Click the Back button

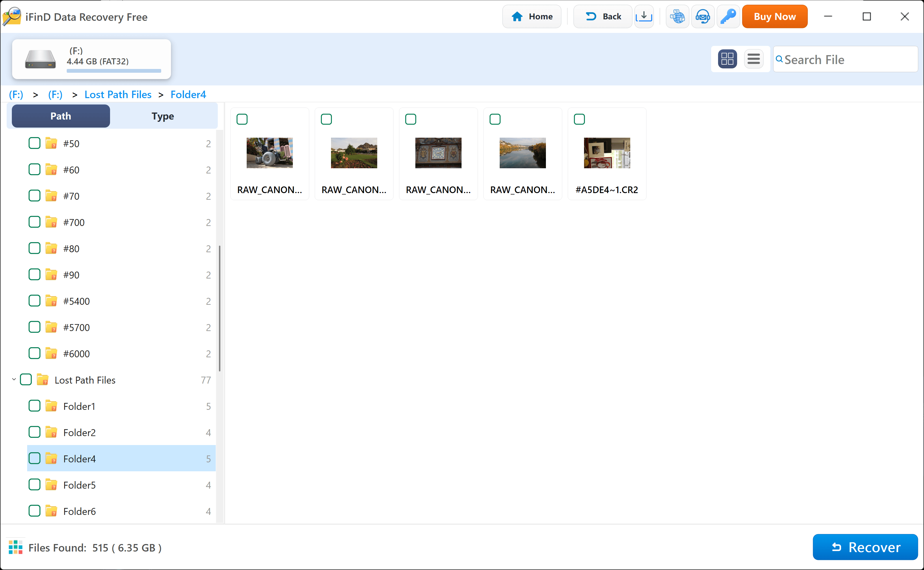(603, 16)
